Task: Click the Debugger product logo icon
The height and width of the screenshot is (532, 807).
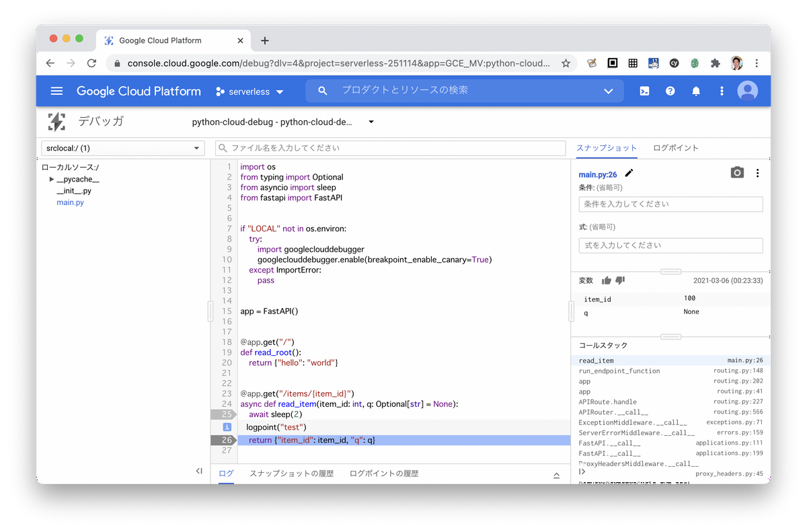Action: tap(56, 122)
